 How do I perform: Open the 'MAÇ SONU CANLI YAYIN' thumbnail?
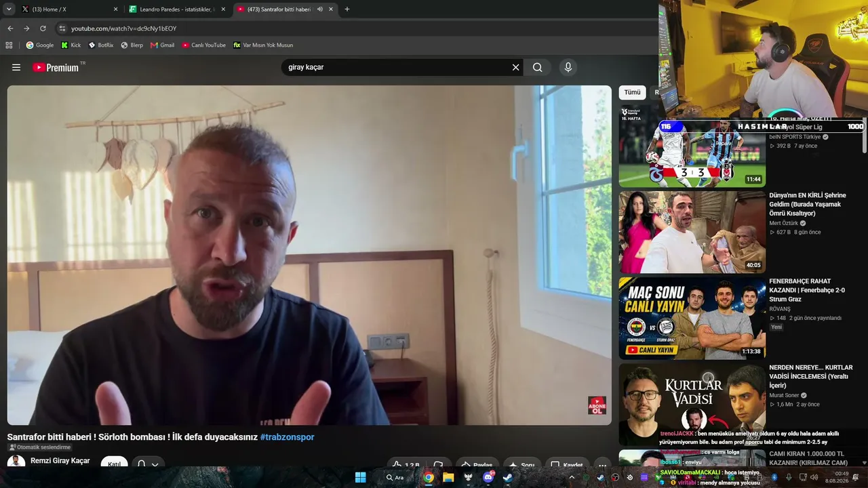[692, 319]
